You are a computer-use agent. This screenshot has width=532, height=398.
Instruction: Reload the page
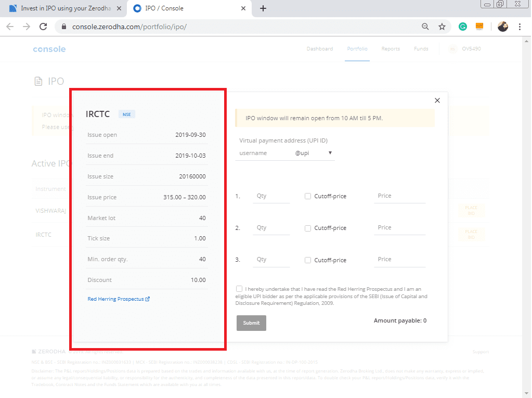pyautogui.click(x=43, y=27)
